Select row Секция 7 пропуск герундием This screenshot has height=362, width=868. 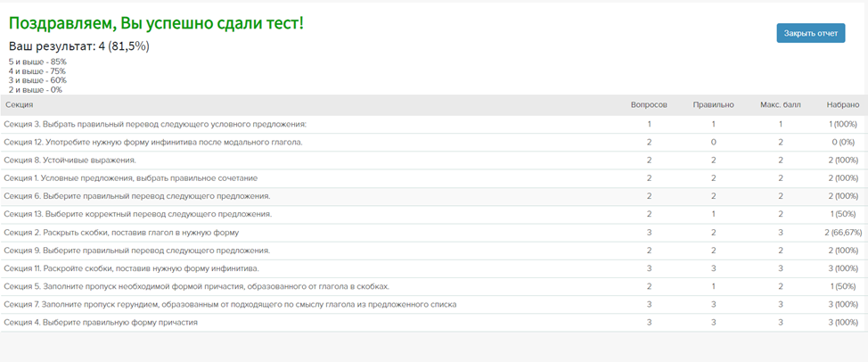tap(433, 304)
